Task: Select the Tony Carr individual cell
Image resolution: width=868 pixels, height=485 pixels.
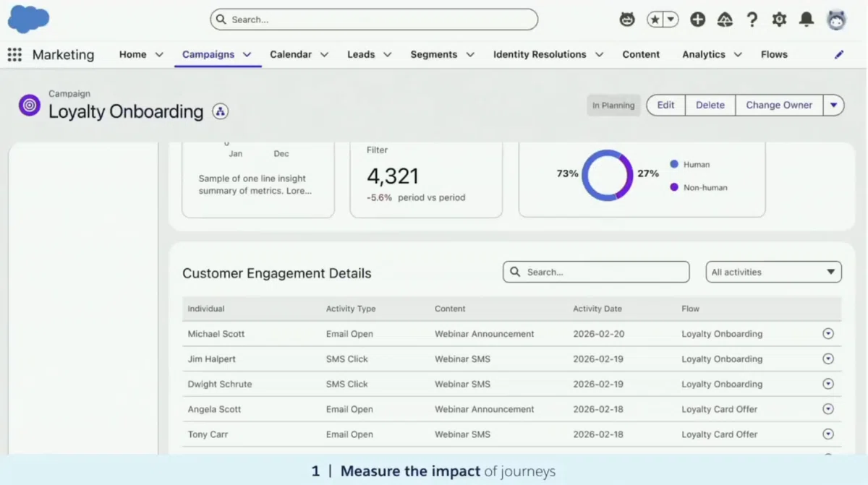Action: point(208,434)
